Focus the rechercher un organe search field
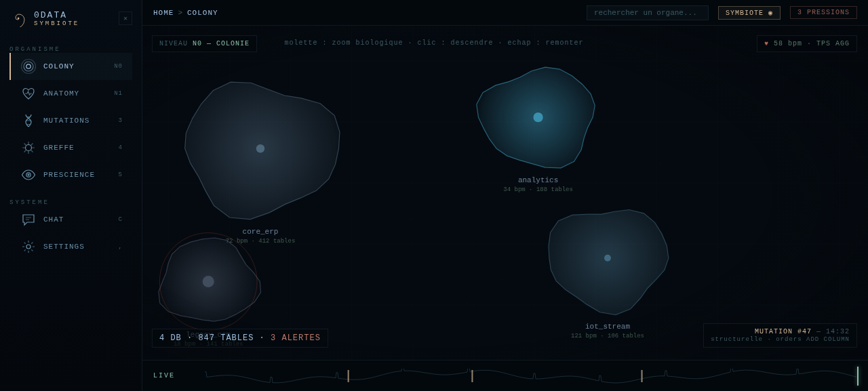The image size is (868, 391). [x=648, y=13]
